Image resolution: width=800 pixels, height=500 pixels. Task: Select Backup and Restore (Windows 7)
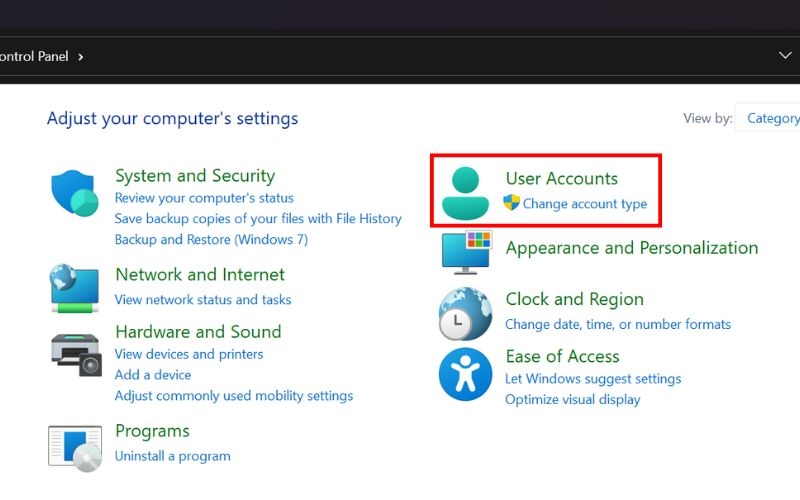211,239
